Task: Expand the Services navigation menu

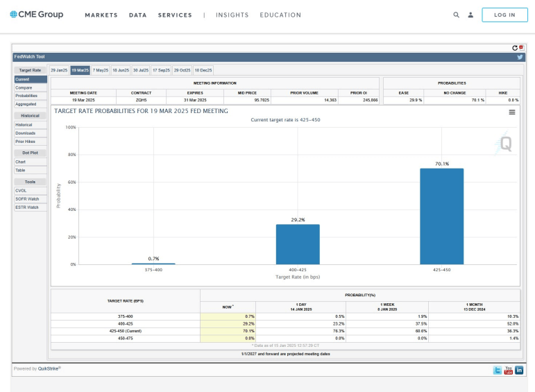Action: (175, 15)
